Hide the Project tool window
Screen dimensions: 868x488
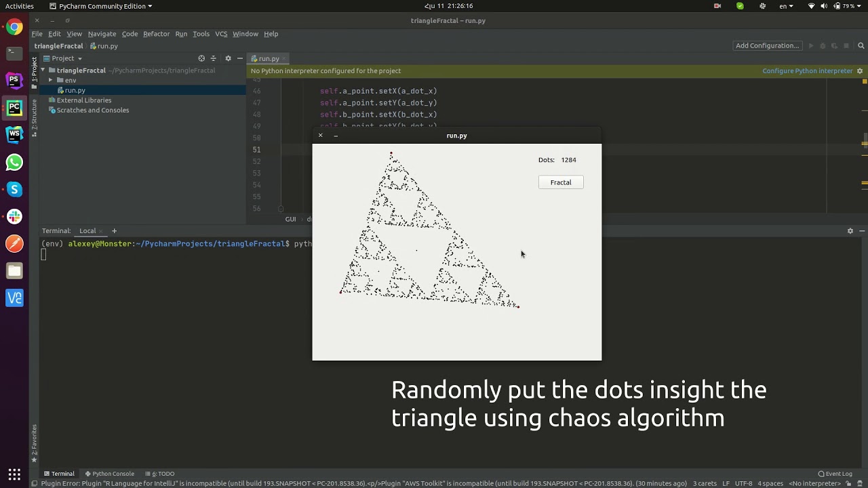coord(239,58)
